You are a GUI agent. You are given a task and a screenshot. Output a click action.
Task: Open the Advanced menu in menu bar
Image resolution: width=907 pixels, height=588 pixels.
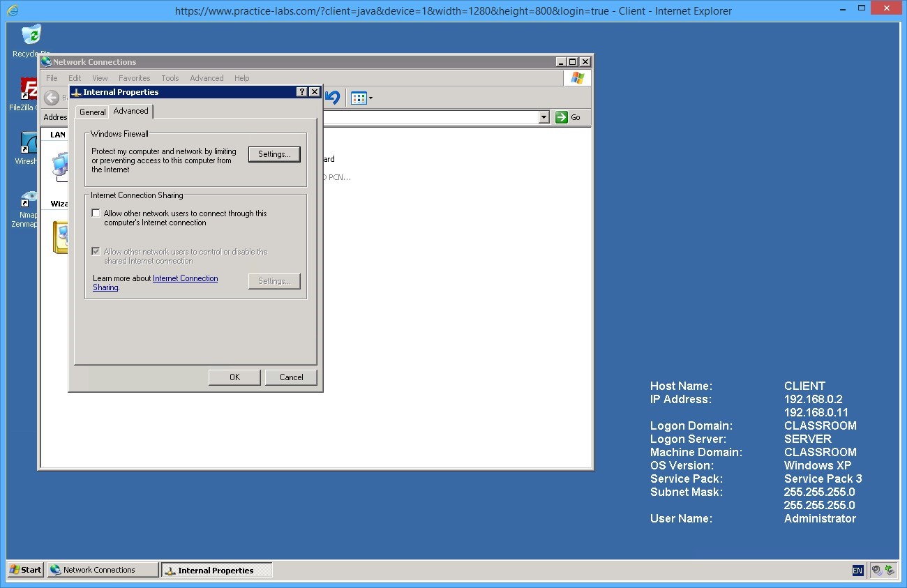[x=207, y=78]
